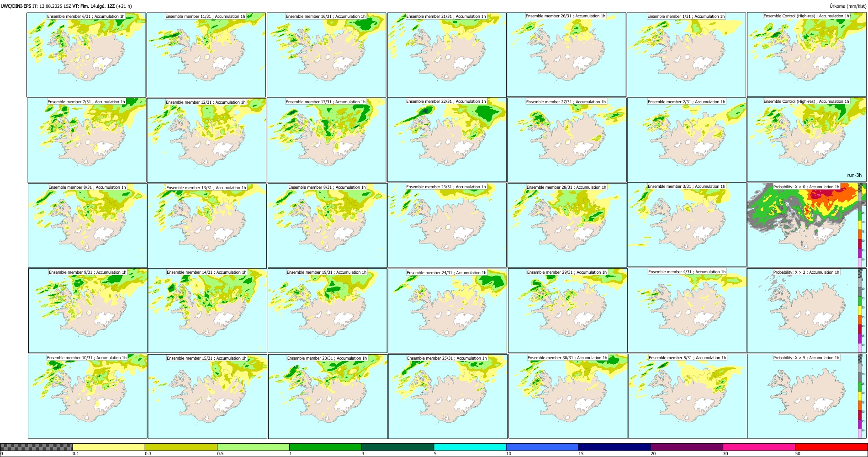Open the Ensemble member 26/31 map
This screenshot has width=868, height=457.
(x=566, y=55)
